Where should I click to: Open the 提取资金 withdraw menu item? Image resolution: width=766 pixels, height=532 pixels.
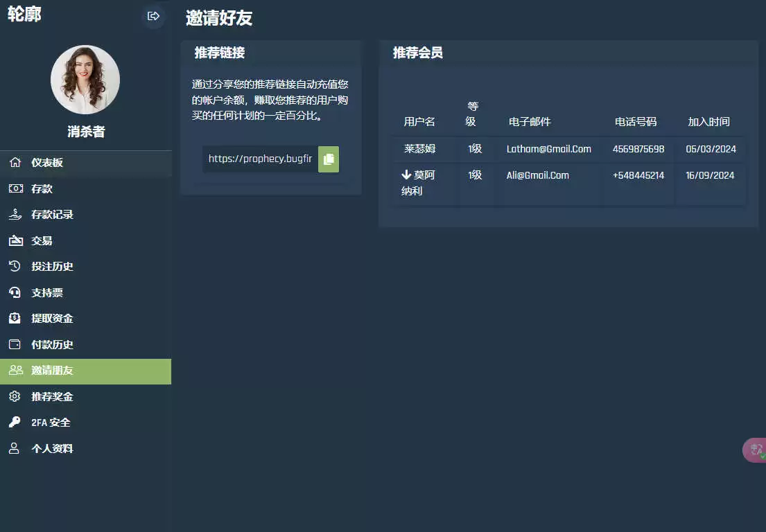[52, 319]
